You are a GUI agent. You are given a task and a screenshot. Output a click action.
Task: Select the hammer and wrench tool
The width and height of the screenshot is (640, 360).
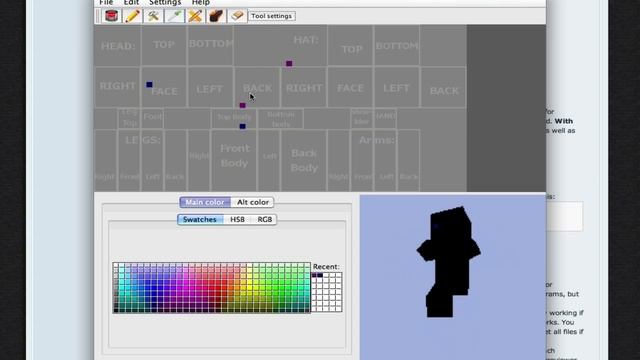(x=153, y=16)
